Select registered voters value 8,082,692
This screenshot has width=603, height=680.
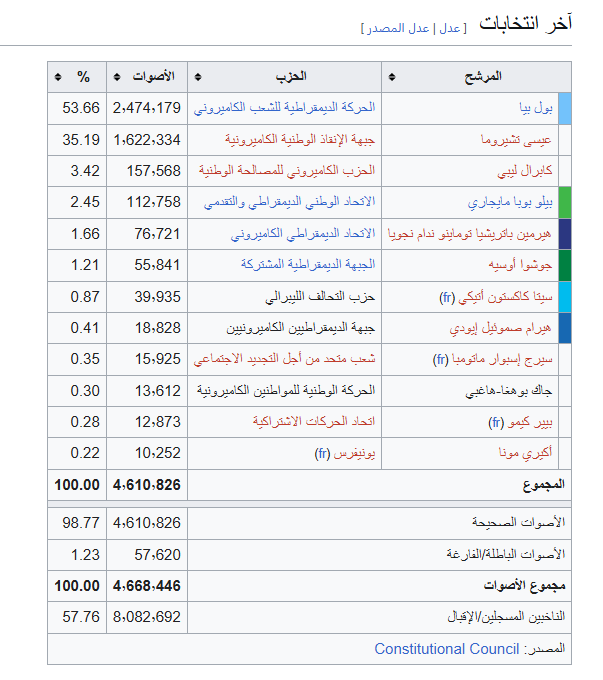coord(147,617)
